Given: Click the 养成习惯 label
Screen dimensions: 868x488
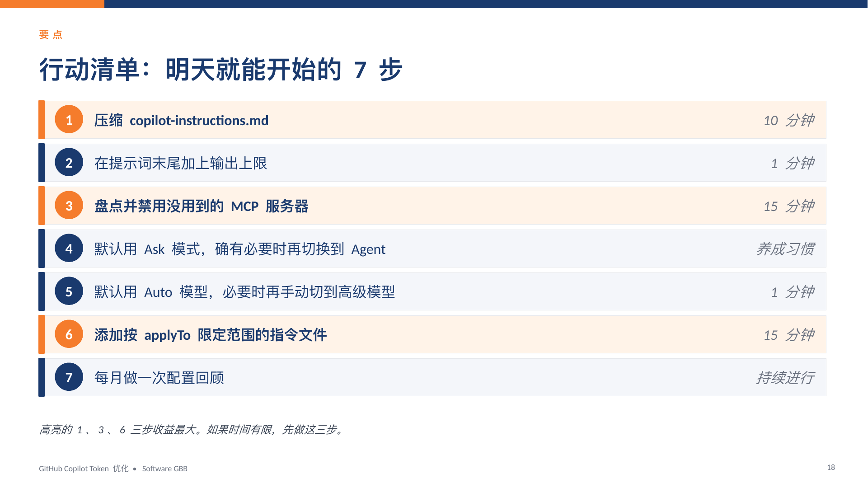Looking at the screenshot, I should pyautogui.click(x=786, y=249).
